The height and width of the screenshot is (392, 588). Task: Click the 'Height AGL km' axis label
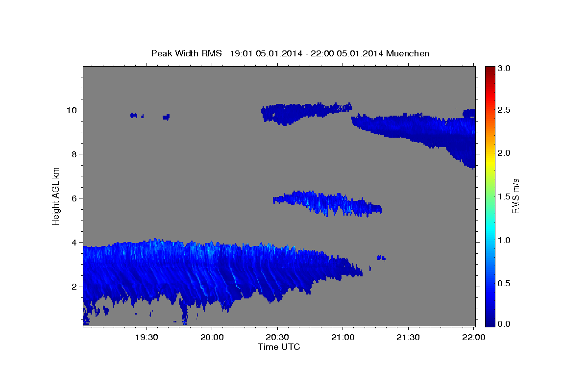[56, 196]
